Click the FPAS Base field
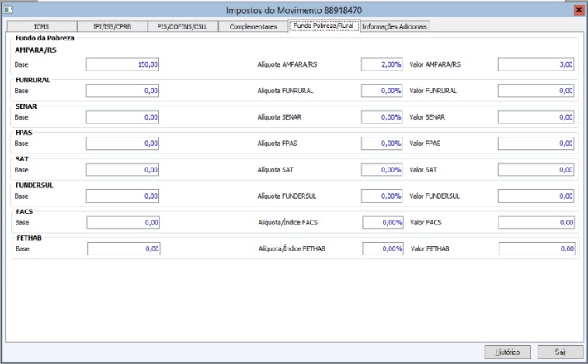Screen dimensions: 588x364 tap(123, 144)
